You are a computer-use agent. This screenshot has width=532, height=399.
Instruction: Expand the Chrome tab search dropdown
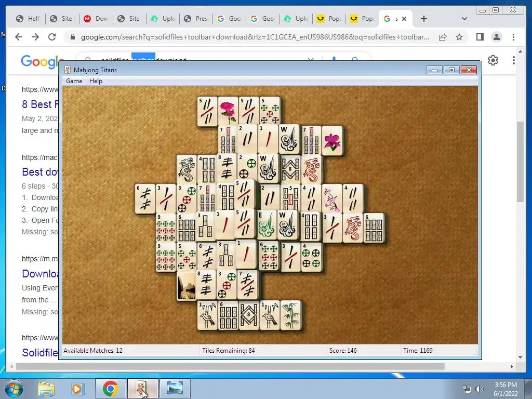(x=464, y=19)
